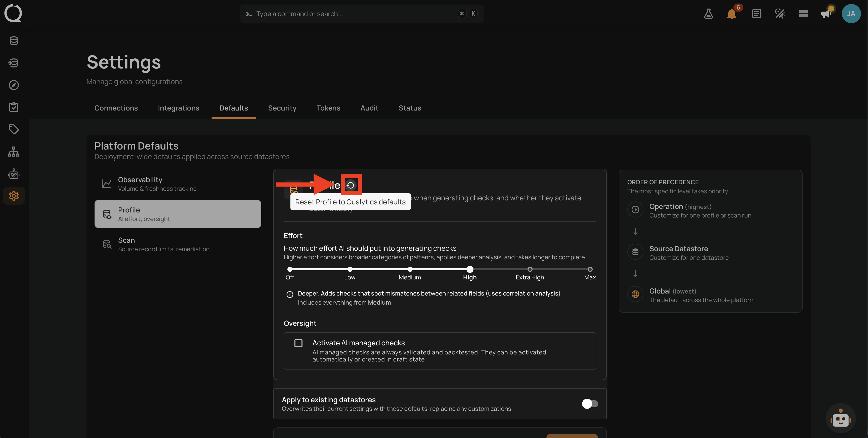Viewport: 868px width, 438px height.
Task: Open the Explore compass sidebar icon
Action: click(x=14, y=85)
